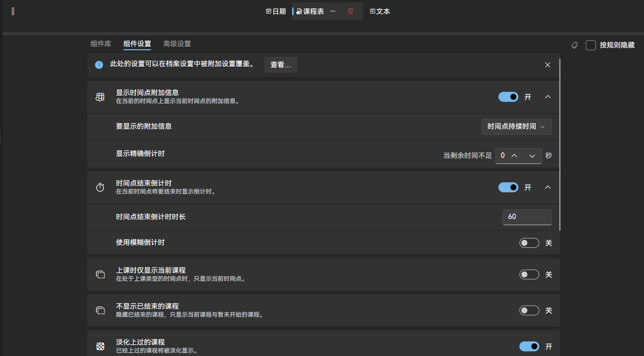Select the 课程表 component in the top bar
The height and width of the screenshot is (356, 644).
coord(312,11)
